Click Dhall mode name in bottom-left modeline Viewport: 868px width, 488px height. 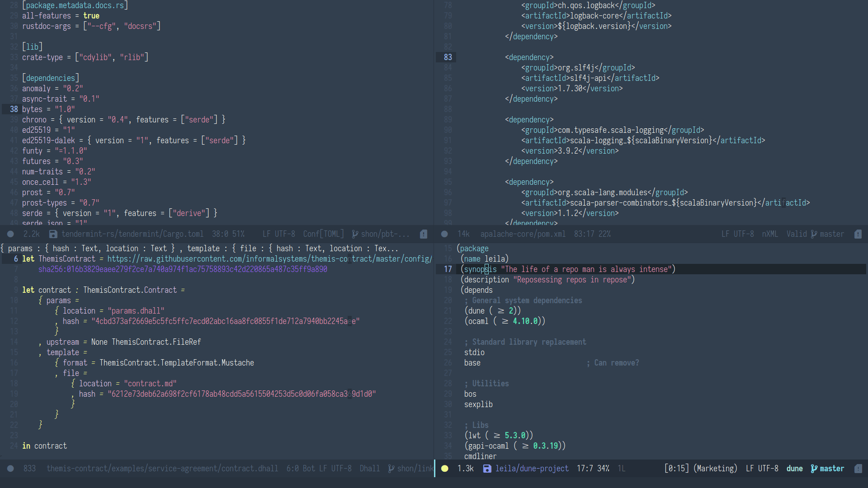point(369,469)
